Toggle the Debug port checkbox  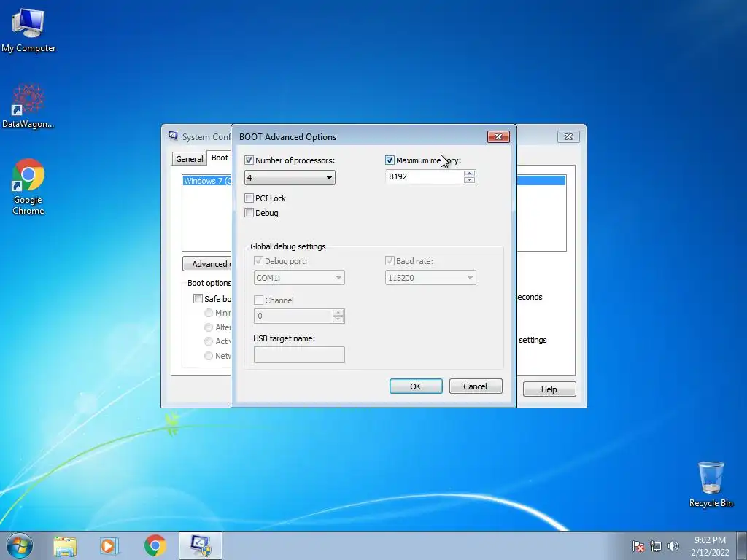259,261
